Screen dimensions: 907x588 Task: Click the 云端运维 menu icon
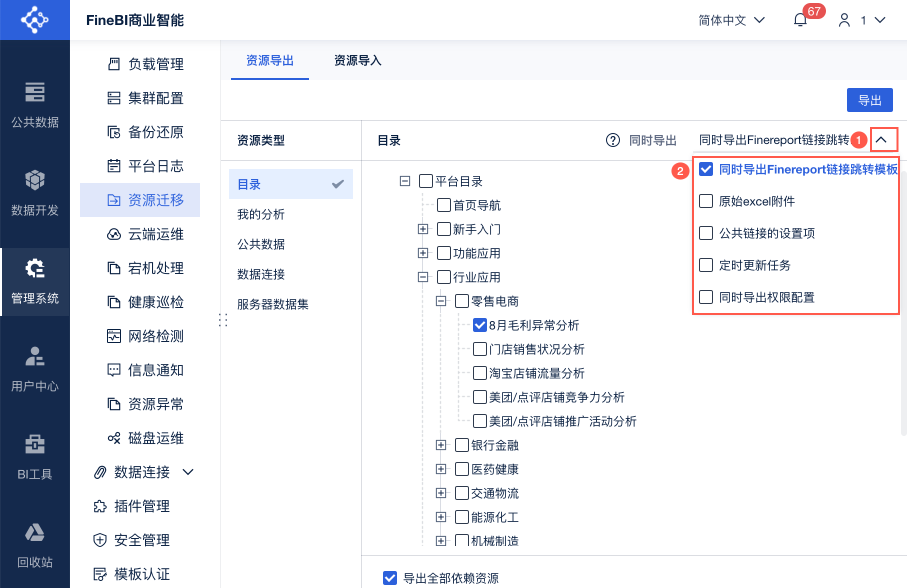pyautogui.click(x=114, y=234)
